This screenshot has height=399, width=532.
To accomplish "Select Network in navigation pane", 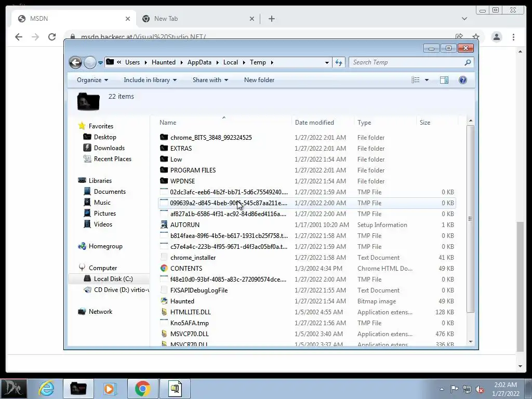I will 100,312.
